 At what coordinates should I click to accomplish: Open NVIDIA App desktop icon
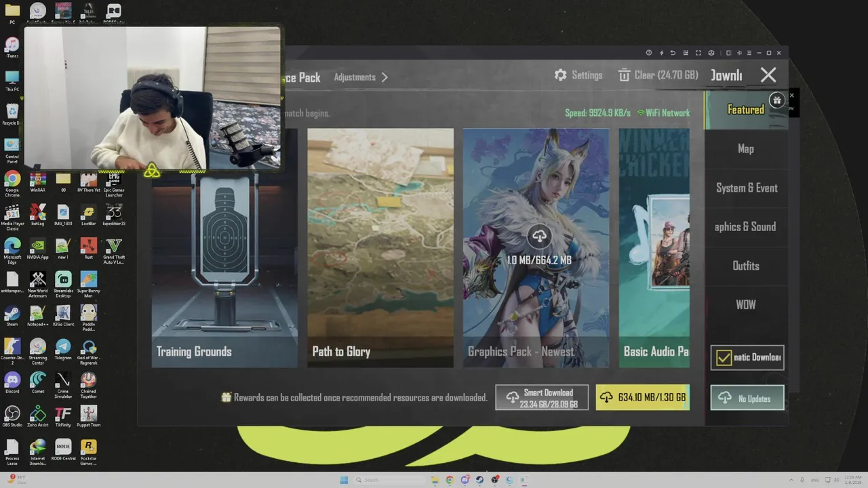point(38,250)
